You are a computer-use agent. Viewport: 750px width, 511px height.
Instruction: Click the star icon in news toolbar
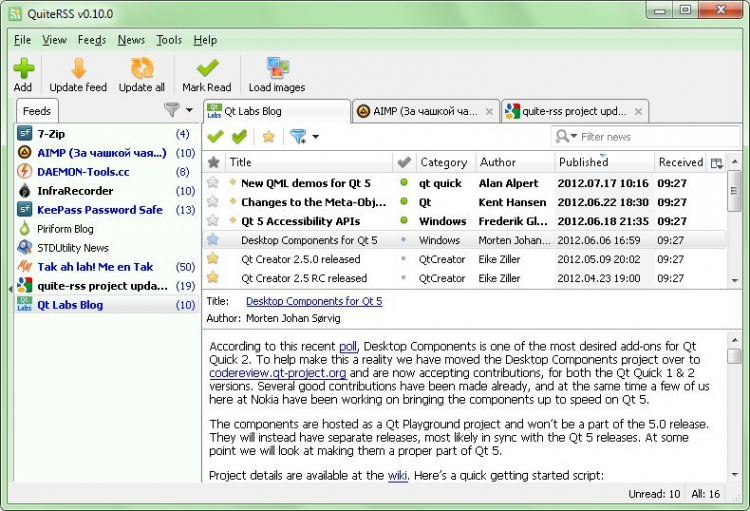269,137
